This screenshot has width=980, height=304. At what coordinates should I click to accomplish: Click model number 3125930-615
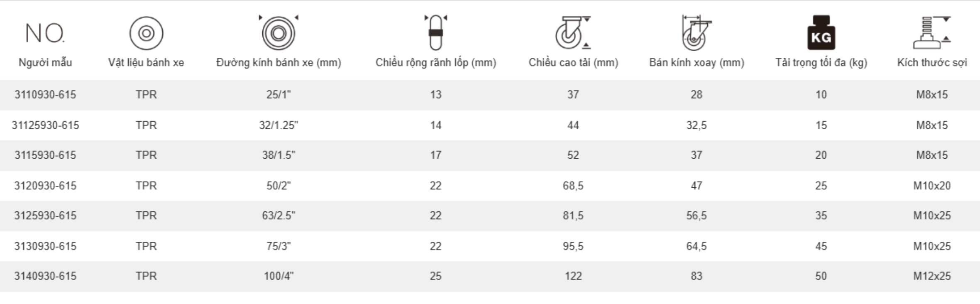coord(45,216)
